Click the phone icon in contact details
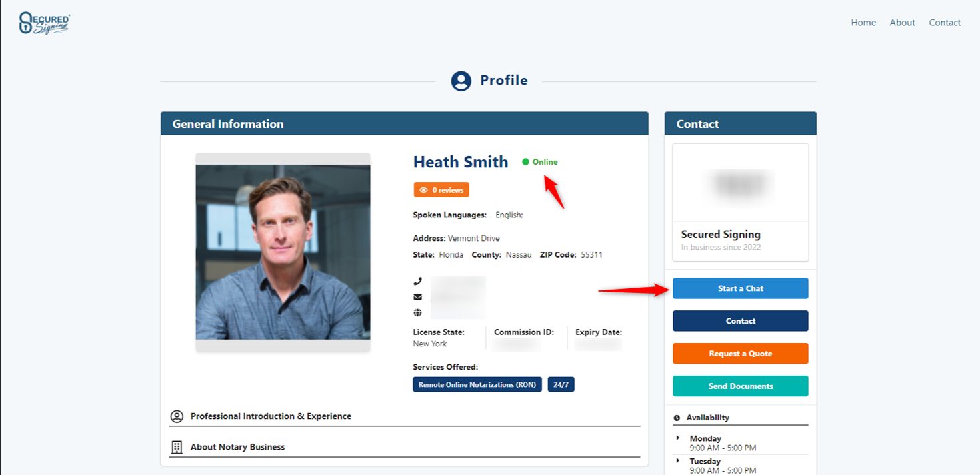 tap(417, 282)
